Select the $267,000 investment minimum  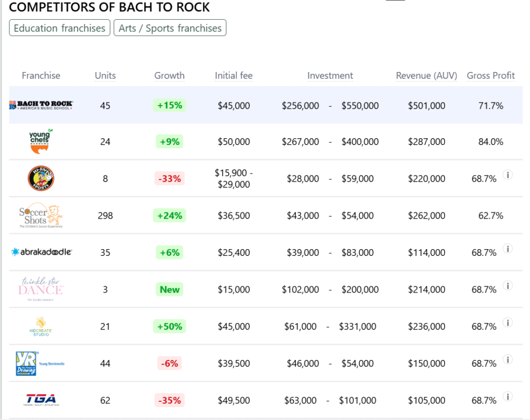coord(301,141)
